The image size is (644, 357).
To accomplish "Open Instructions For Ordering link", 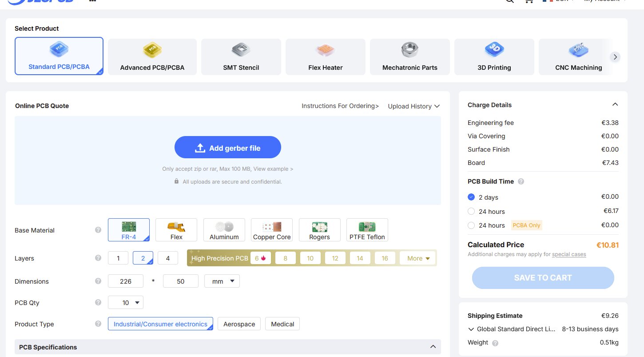I will 340,106.
